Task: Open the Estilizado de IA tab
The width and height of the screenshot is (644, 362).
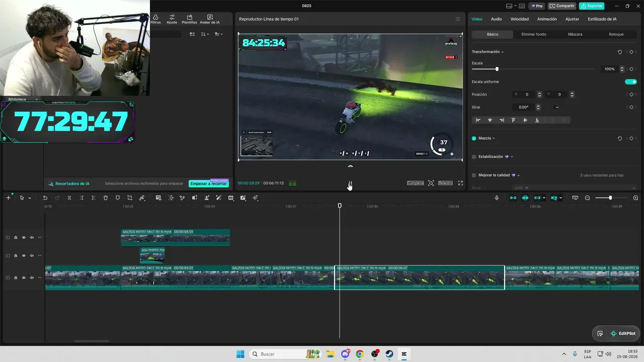Action: [602, 19]
